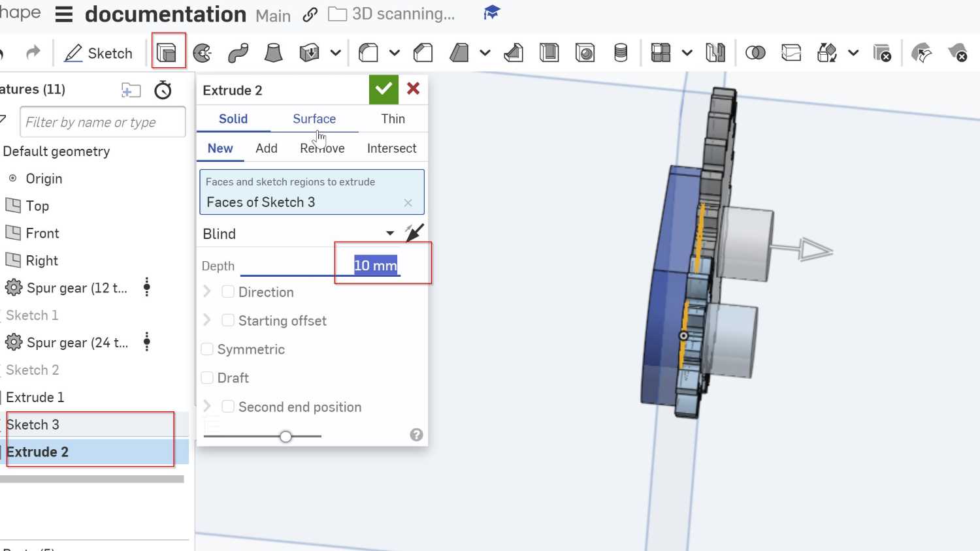Viewport: 980px width, 551px height.
Task: Select the Fillet tool
Action: pos(368,52)
